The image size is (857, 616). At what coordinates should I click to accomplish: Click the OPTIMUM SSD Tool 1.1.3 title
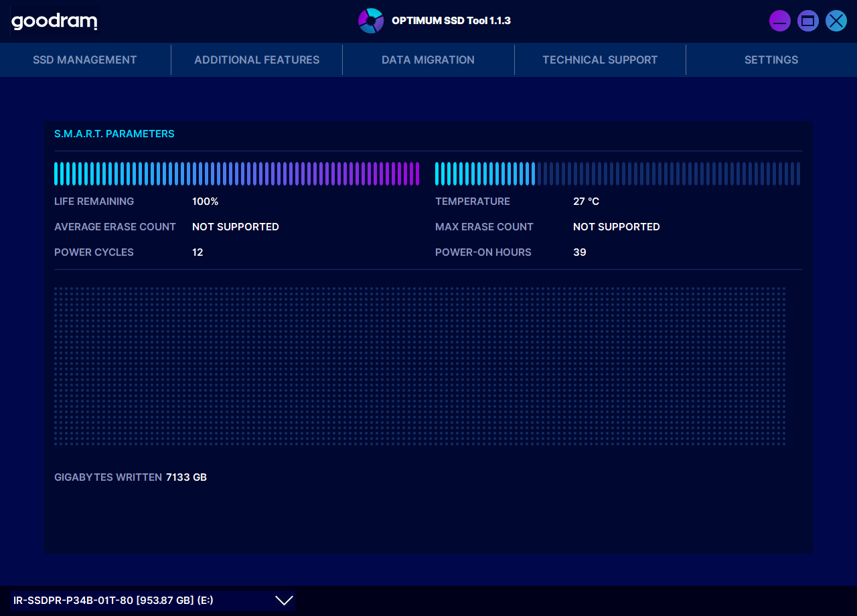click(x=451, y=21)
